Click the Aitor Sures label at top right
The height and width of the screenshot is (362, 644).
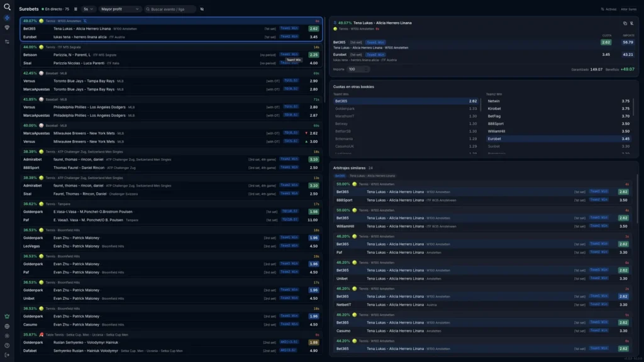(628, 9)
